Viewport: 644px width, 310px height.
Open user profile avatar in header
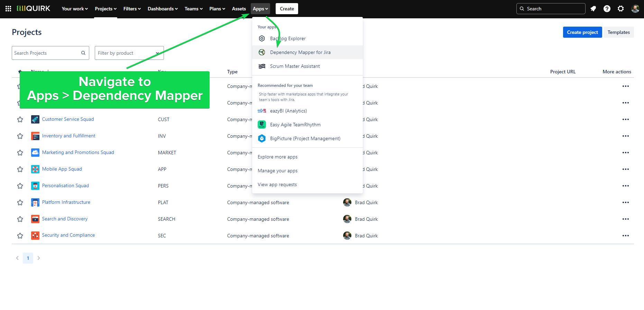tap(635, 9)
